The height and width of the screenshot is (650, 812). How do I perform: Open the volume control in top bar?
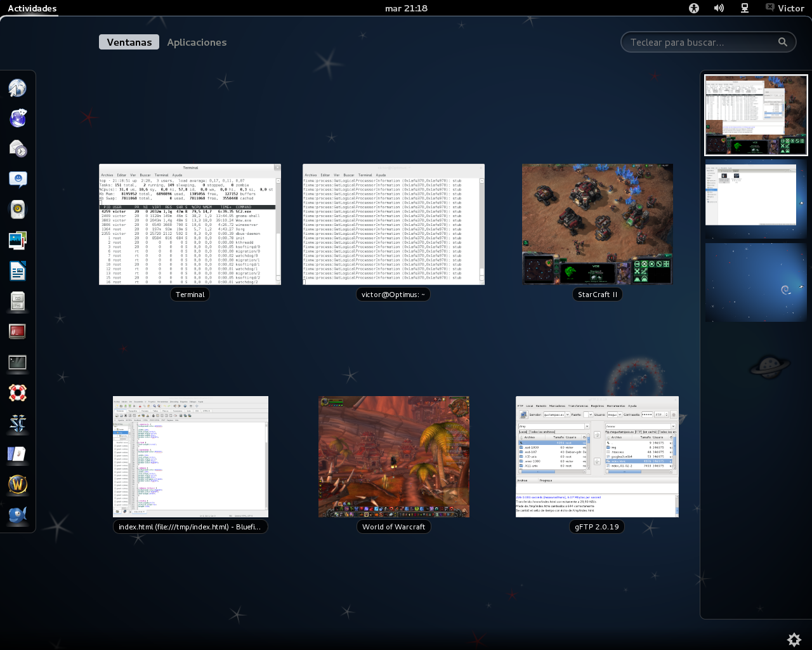[x=719, y=8]
